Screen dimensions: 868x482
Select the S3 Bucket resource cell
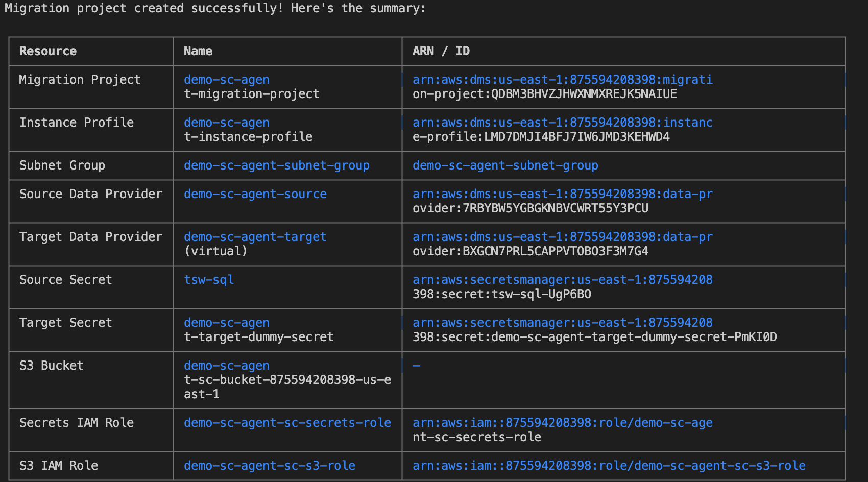coord(51,366)
